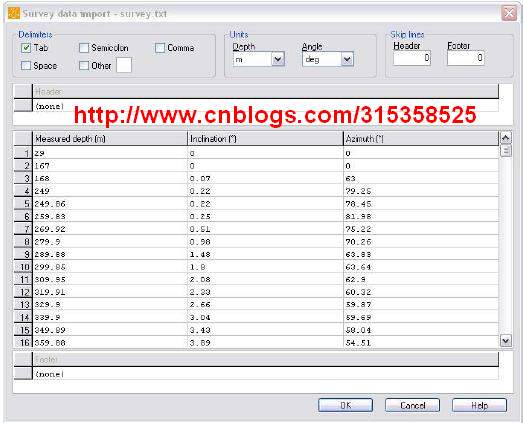Click the Header section (none) row
Screen dimensions: 524x423
coord(265,106)
